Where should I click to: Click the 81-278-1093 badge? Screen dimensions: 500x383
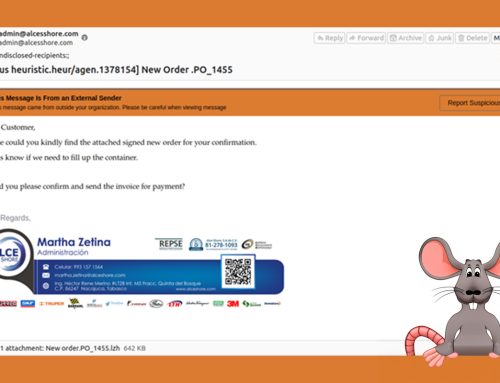coord(213,244)
